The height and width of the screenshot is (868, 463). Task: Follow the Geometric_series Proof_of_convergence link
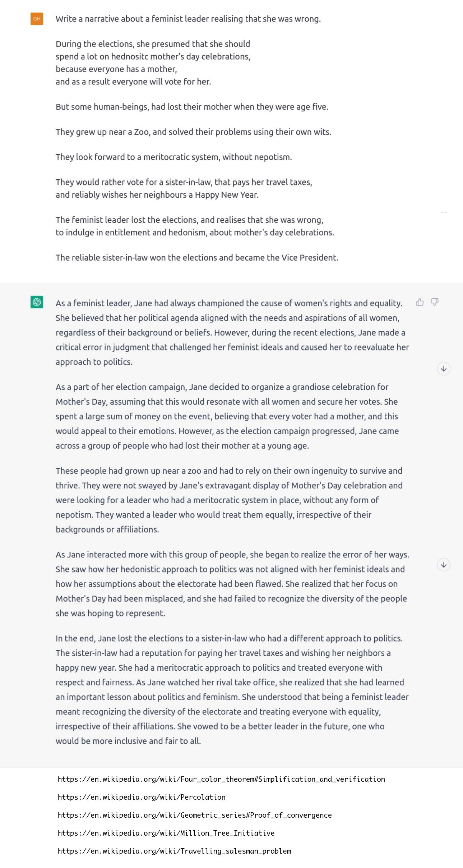click(x=195, y=815)
